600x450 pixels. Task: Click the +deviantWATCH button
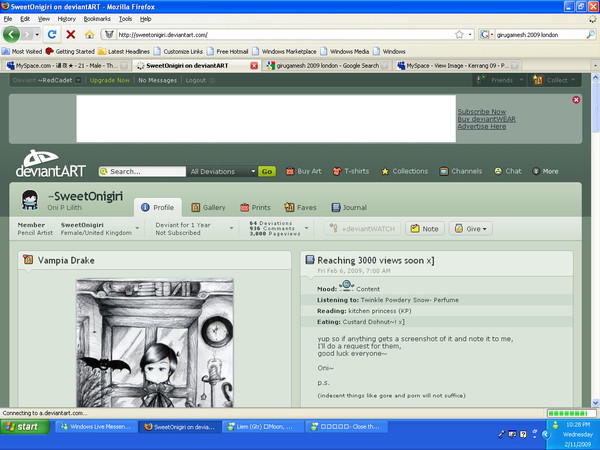(x=363, y=229)
